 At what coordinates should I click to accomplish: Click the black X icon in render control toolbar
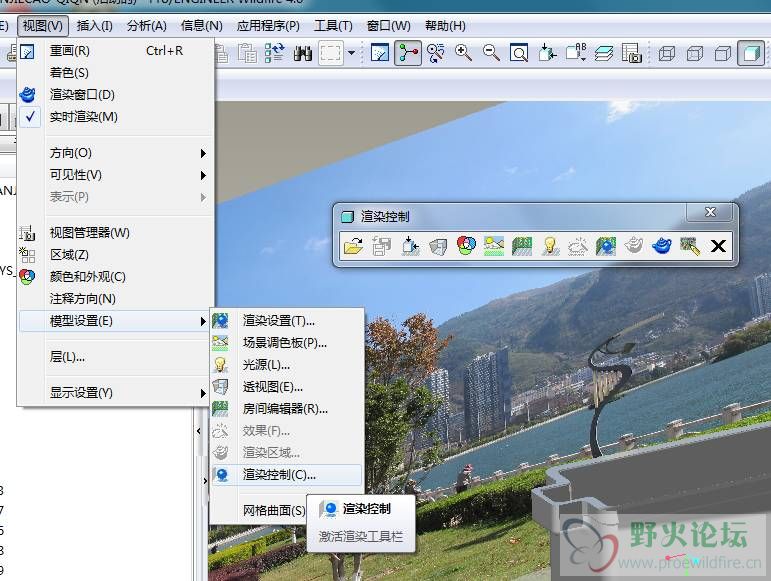(718, 246)
